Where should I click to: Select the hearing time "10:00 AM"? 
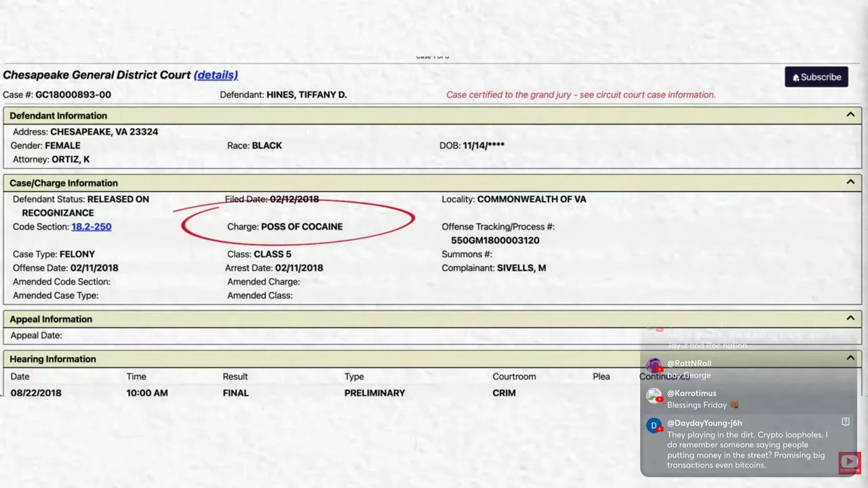point(147,392)
